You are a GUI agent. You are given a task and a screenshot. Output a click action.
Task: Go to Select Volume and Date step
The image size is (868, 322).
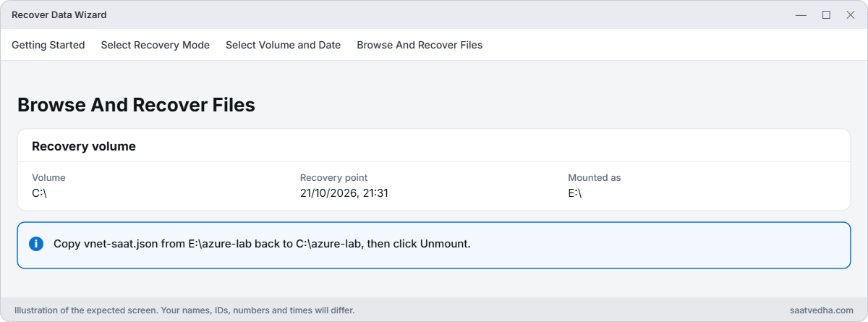tap(283, 45)
